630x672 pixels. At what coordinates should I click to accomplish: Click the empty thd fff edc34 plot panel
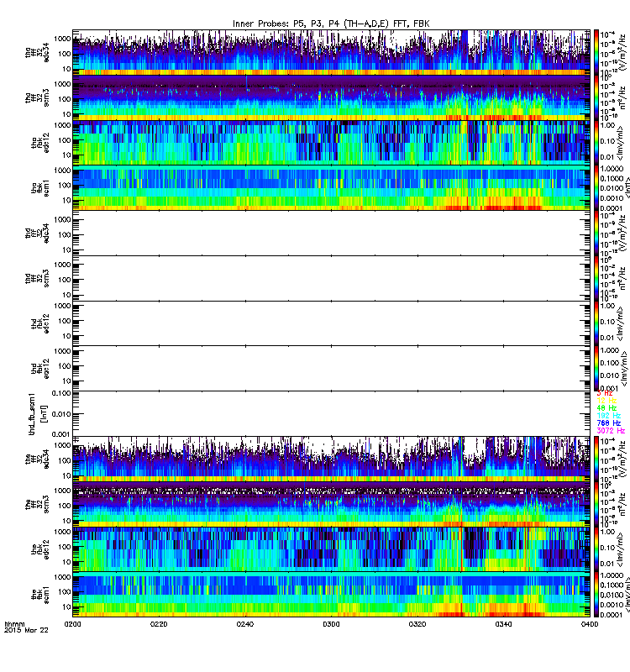point(331,234)
